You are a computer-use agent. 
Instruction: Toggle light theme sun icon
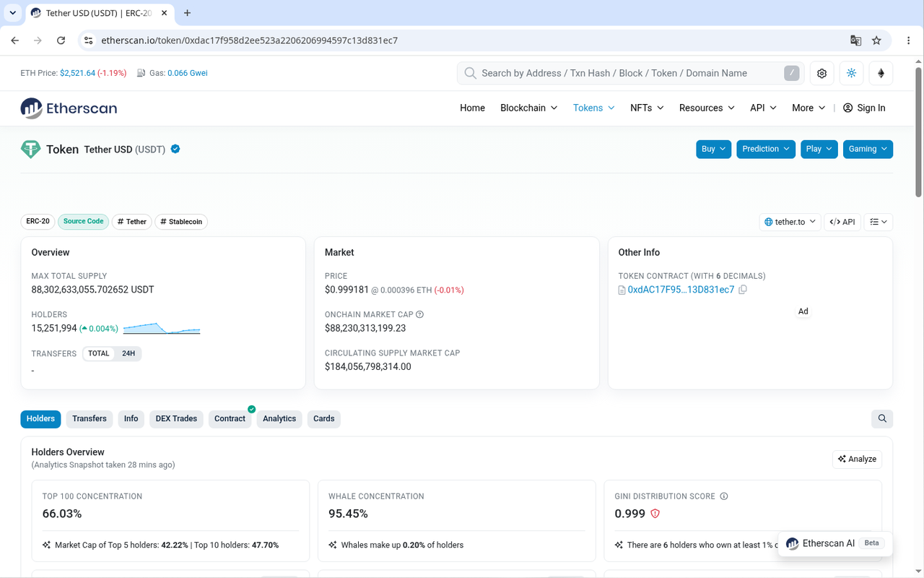pyautogui.click(x=851, y=73)
